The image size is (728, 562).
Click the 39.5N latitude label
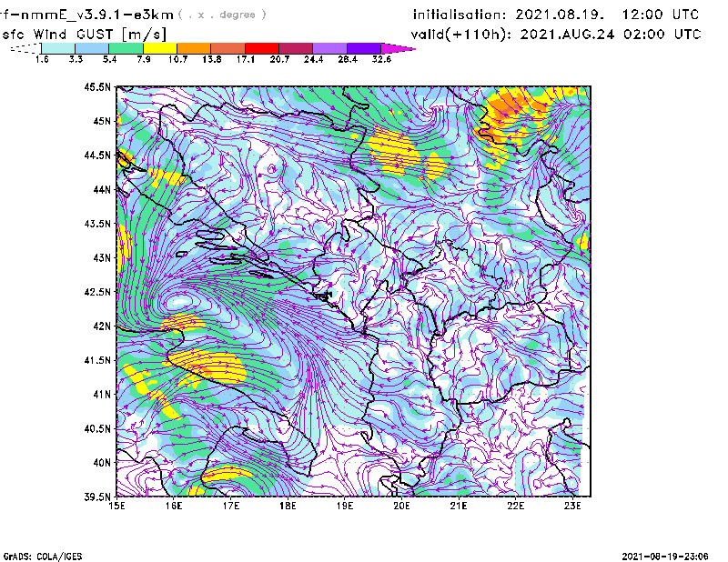97,497
